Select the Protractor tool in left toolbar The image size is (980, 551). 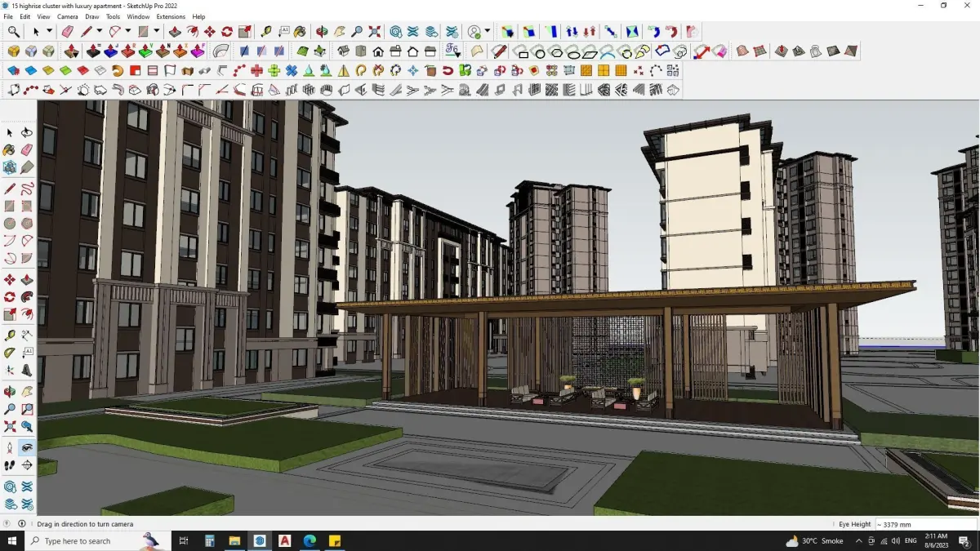[10, 353]
